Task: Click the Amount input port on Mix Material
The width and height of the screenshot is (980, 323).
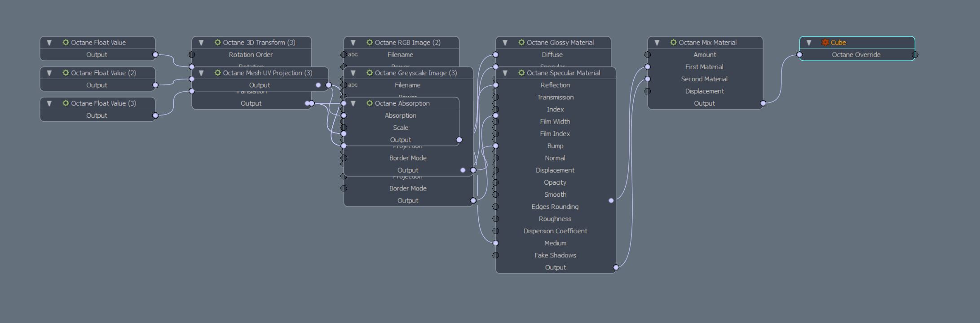Action: pos(647,55)
